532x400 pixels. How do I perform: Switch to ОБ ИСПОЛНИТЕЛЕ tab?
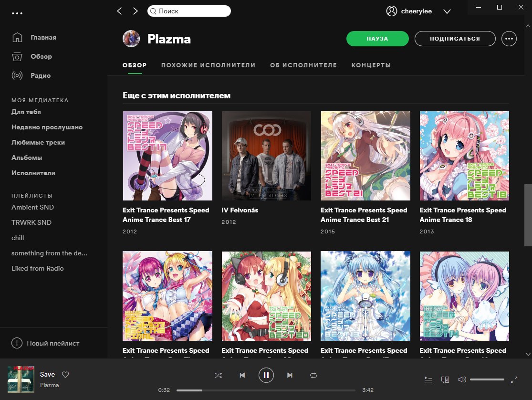point(303,65)
